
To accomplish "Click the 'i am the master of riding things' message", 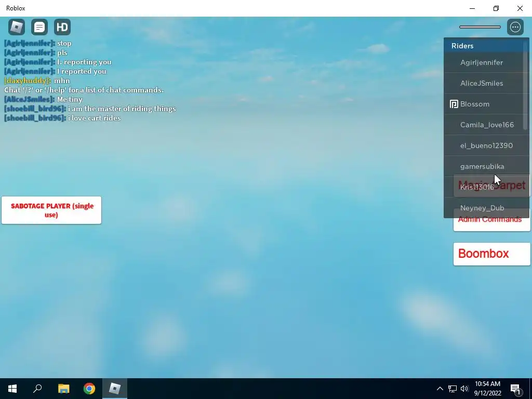I will (90, 109).
